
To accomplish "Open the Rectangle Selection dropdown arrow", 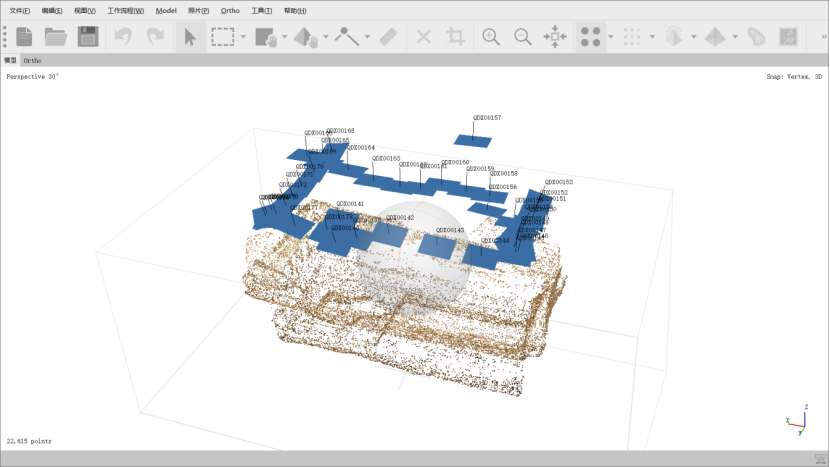I will click(243, 37).
